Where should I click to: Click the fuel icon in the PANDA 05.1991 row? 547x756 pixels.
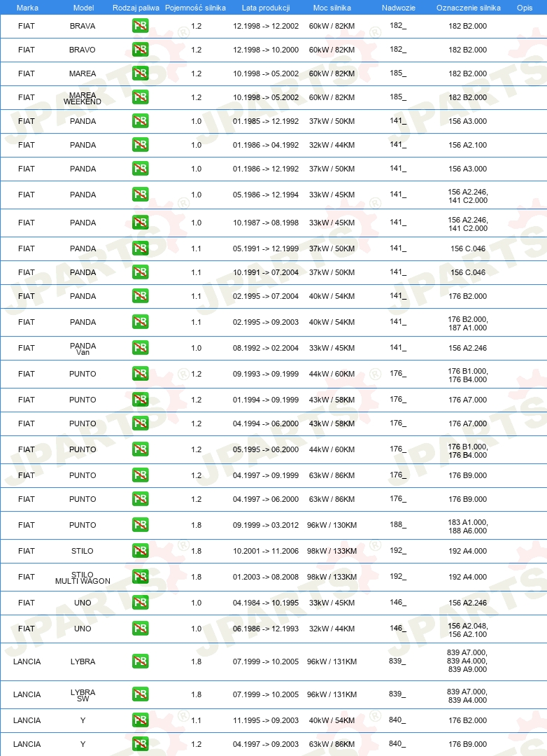pos(140,248)
